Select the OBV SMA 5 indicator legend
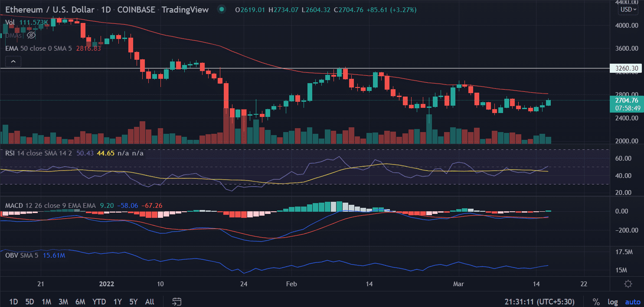The width and height of the screenshot is (644, 307). coord(22,255)
